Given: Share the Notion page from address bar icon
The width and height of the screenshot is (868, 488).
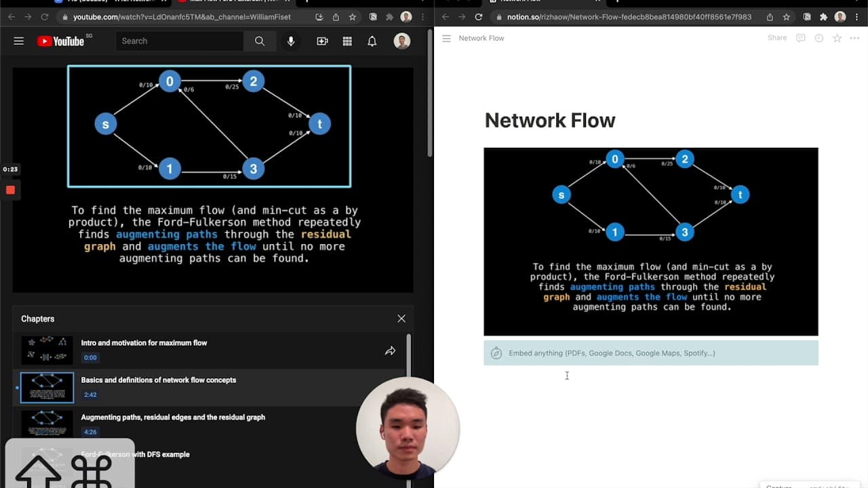Looking at the screenshot, I should pos(770,17).
